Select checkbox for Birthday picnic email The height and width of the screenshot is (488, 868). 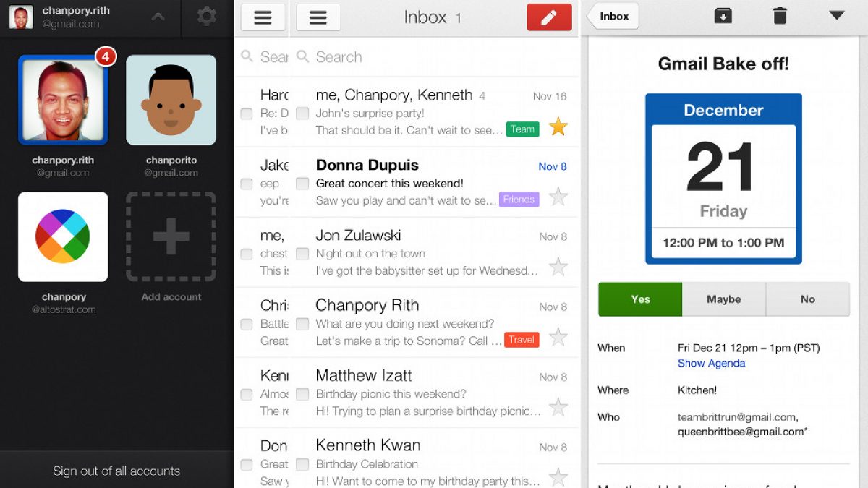(302, 394)
